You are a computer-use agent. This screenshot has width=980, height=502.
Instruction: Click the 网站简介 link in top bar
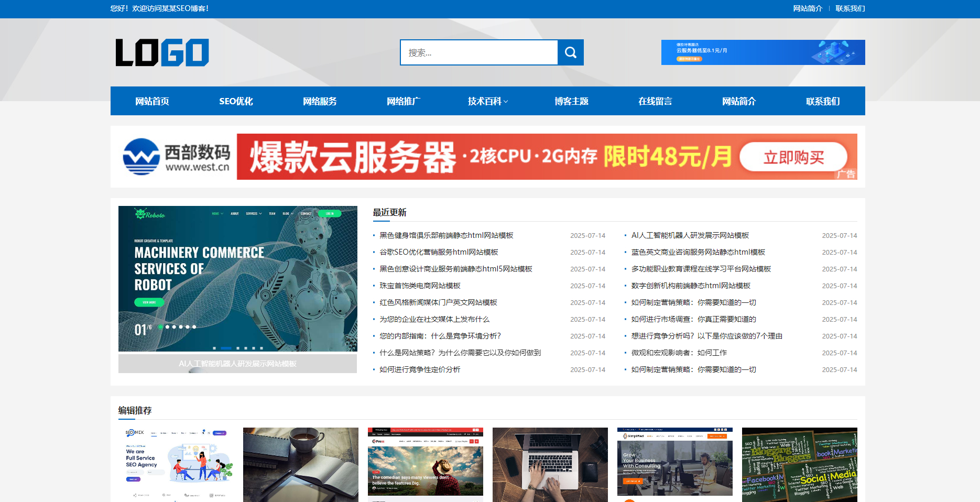pyautogui.click(x=807, y=8)
